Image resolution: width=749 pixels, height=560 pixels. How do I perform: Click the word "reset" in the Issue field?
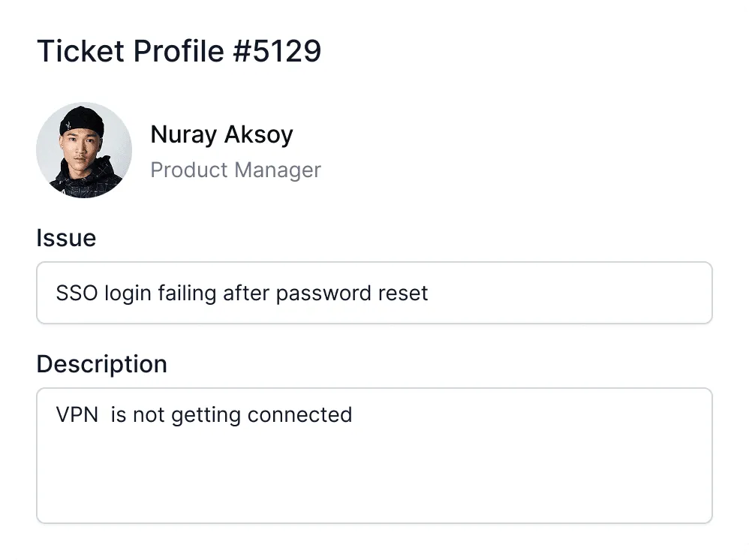(x=400, y=293)
